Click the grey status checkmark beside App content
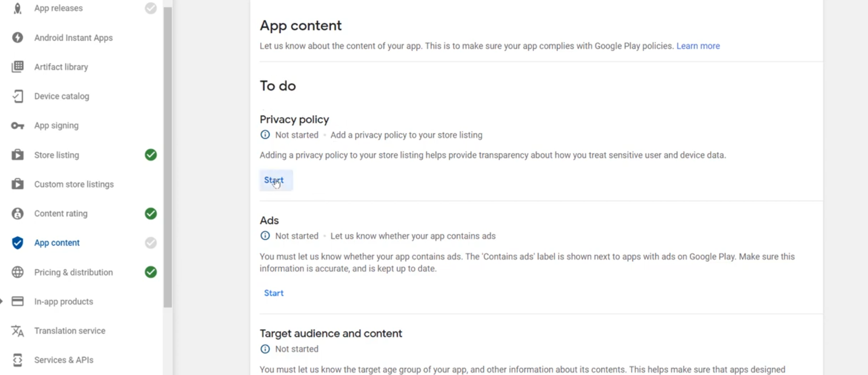The image size is (868, 375). coord(151,243)
